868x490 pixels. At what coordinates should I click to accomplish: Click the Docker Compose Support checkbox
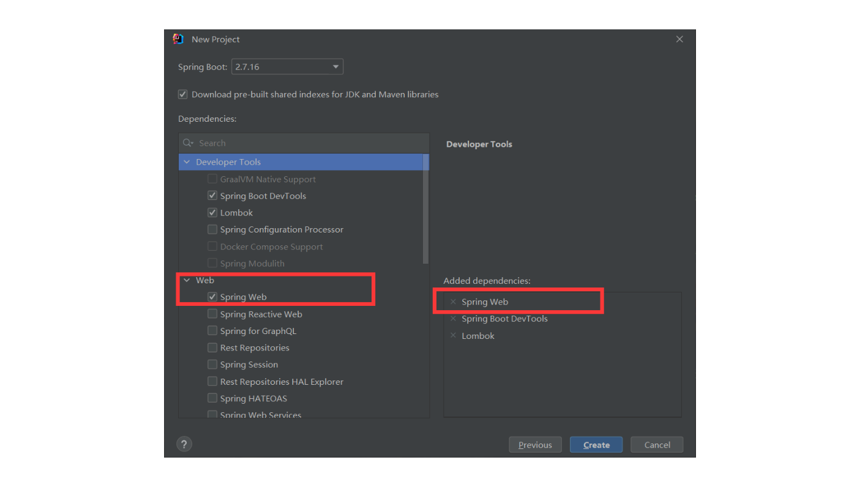212,247
